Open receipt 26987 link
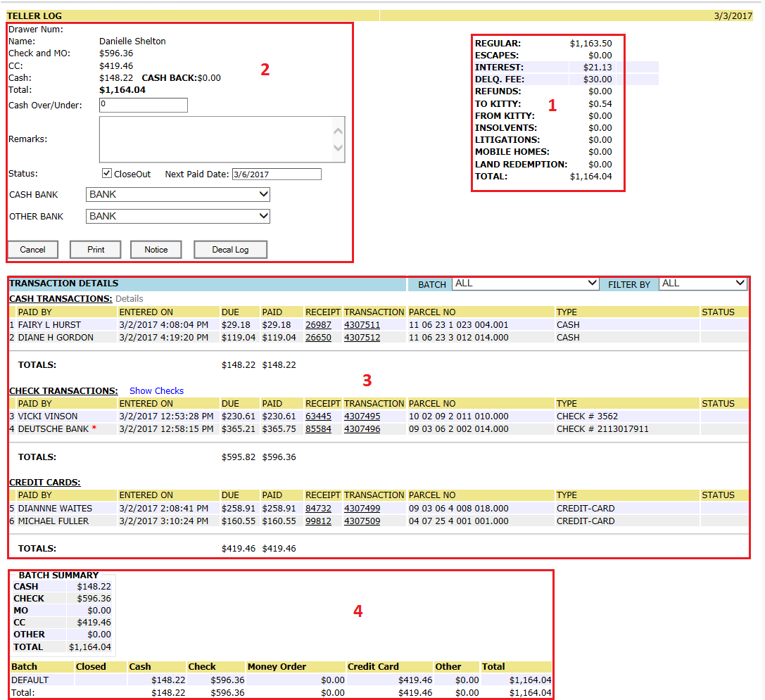This screenshot has width=765, height=700. [x=318, y=325]
